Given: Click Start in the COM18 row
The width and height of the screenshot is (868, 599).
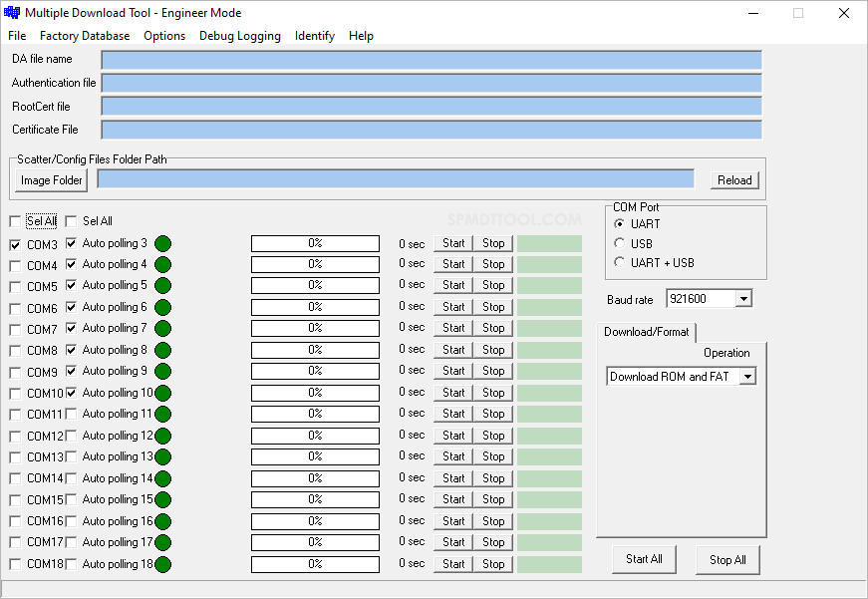Looking at the screenshot, I should click(x=453, y=563).
